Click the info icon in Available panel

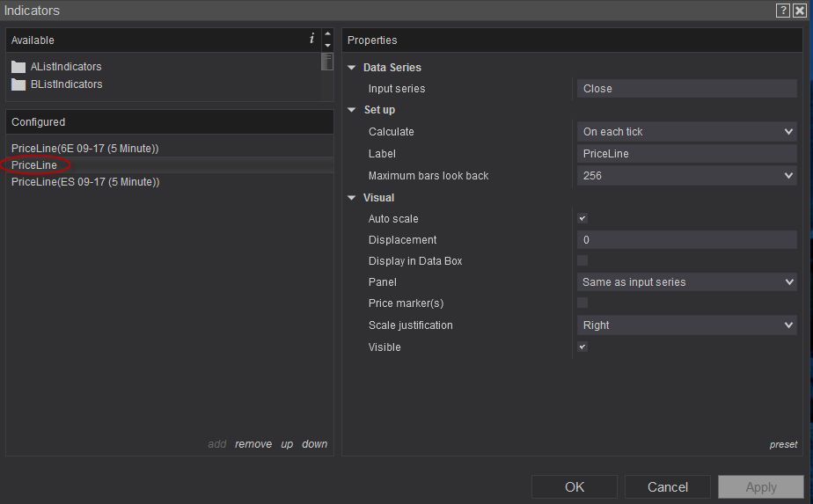pos(311,40)
